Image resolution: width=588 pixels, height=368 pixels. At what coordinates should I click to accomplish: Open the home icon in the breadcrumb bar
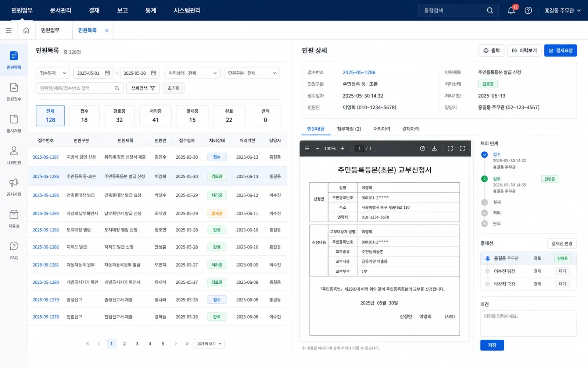tap(26, 30)
